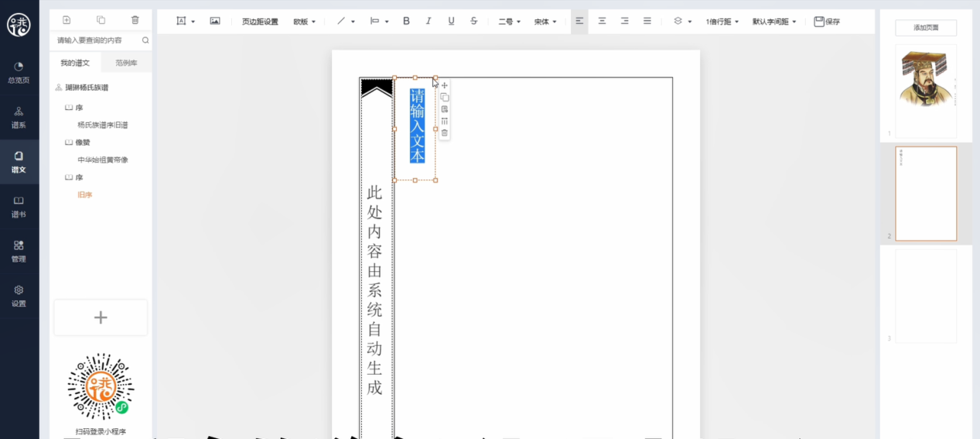Open the 宋体 font dropdown
The height and width of the screenshot is (439, 980).
click(545, 22)
